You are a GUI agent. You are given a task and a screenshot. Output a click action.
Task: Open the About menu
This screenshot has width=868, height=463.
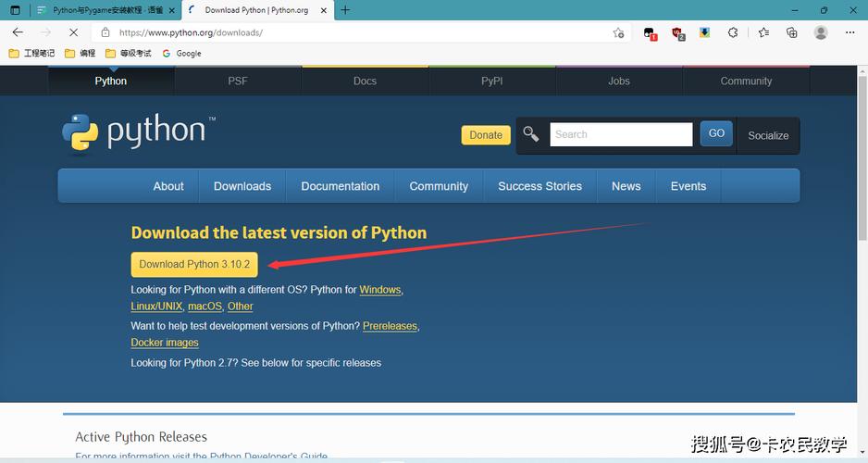pos(168,186)
